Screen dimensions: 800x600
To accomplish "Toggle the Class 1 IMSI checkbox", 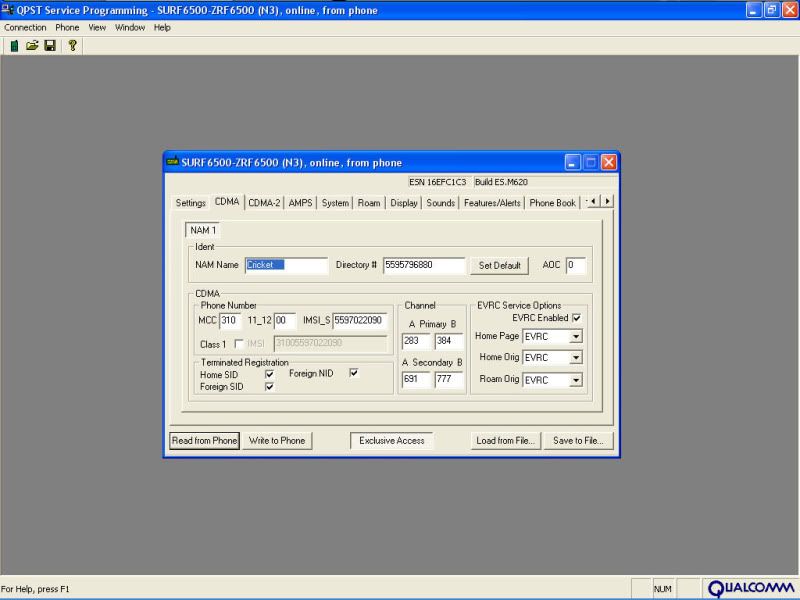I will click(238, 344).
